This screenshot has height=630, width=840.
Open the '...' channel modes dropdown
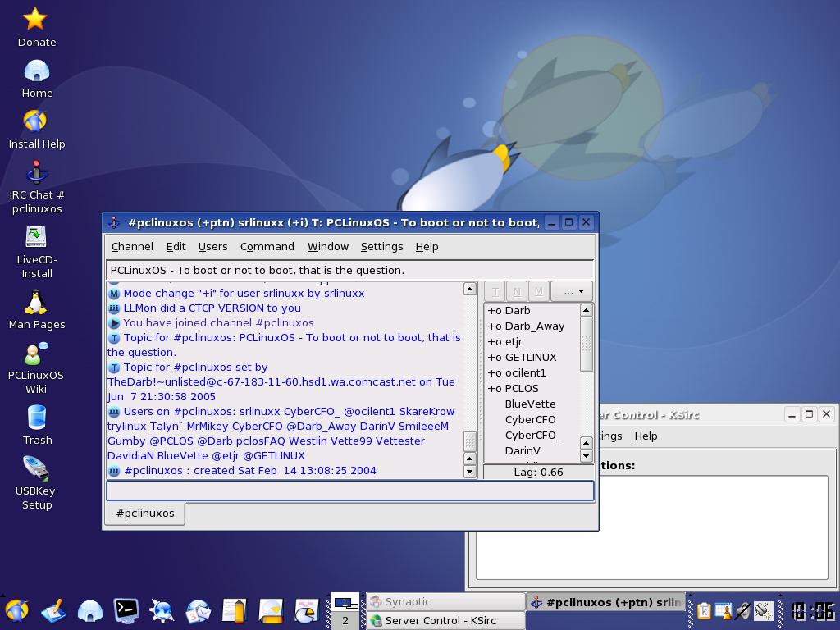(572, 291)
